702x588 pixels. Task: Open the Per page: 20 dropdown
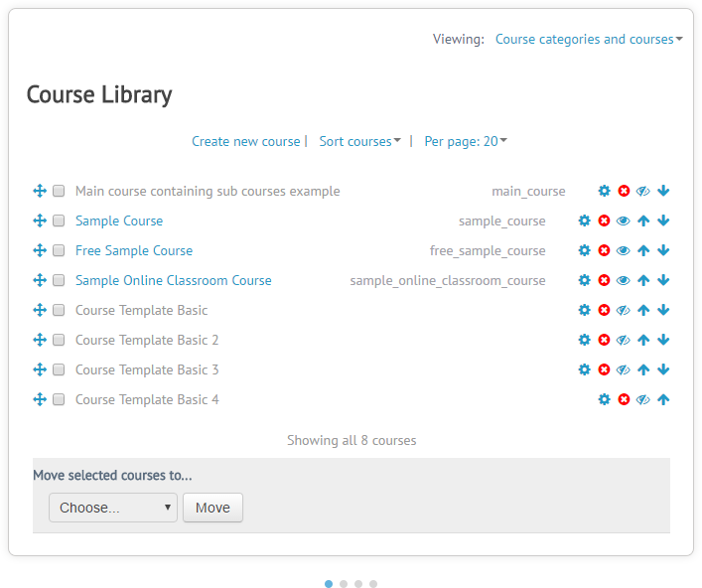click(x=466, y=141)
